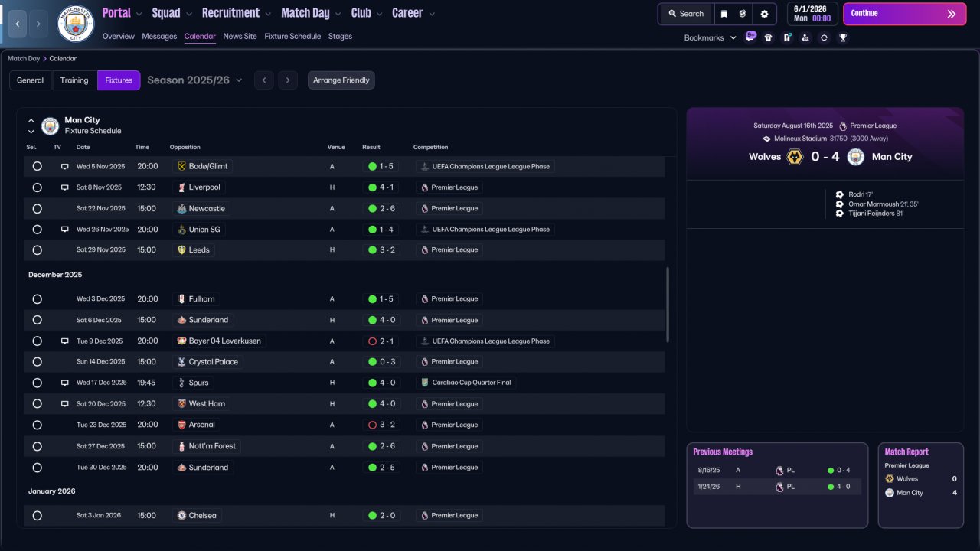Click the TV icon on the Bayer 04 Leverkusen row

click(x=65, y=341)
